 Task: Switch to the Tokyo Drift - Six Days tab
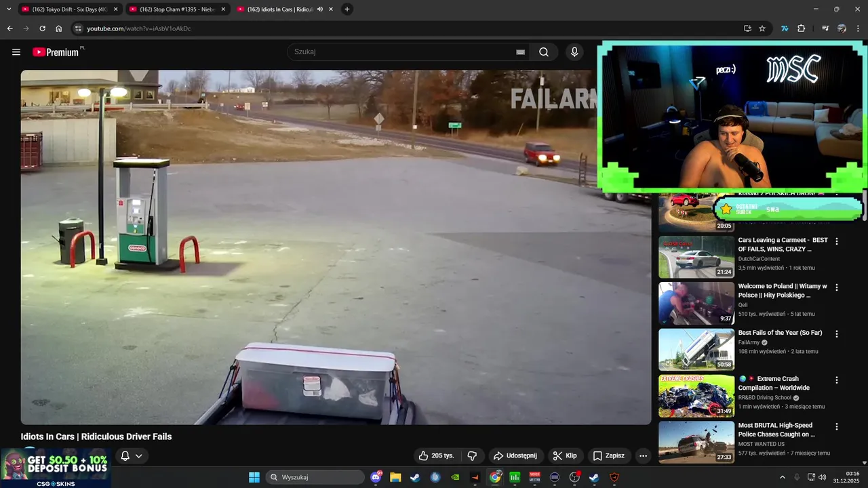(x=69, y=9)
